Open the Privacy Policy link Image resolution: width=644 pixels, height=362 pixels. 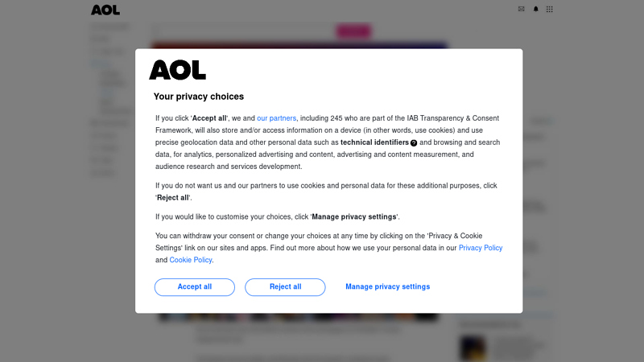481,248
